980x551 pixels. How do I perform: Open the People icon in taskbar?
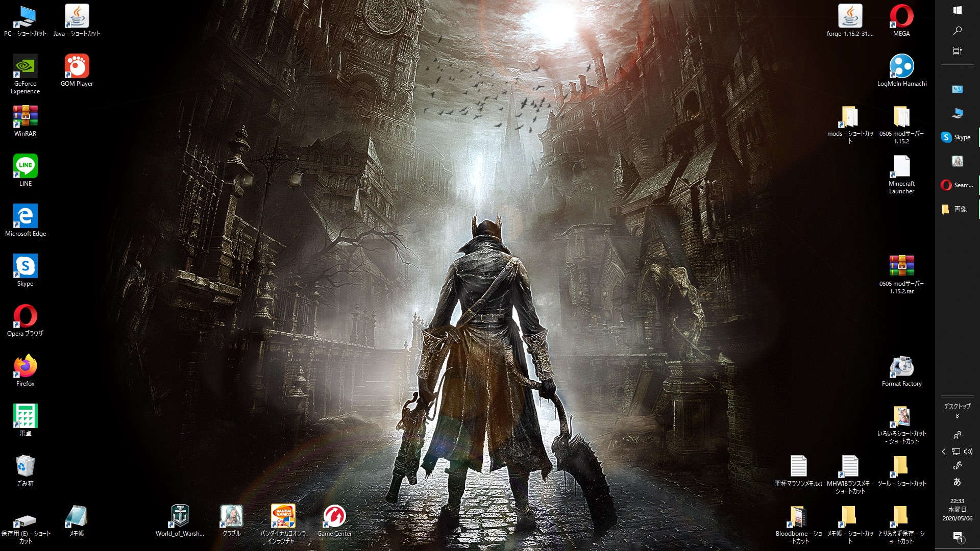(x=958, y=435)
